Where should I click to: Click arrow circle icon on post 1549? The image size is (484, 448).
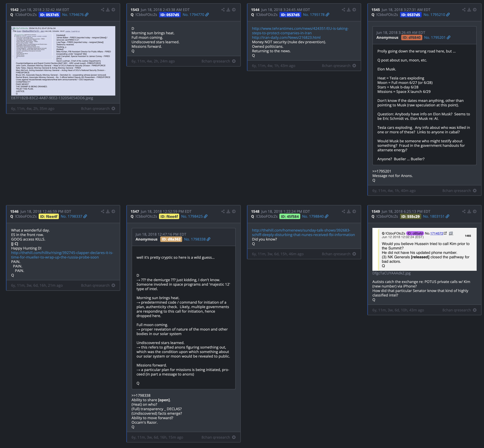475,211
